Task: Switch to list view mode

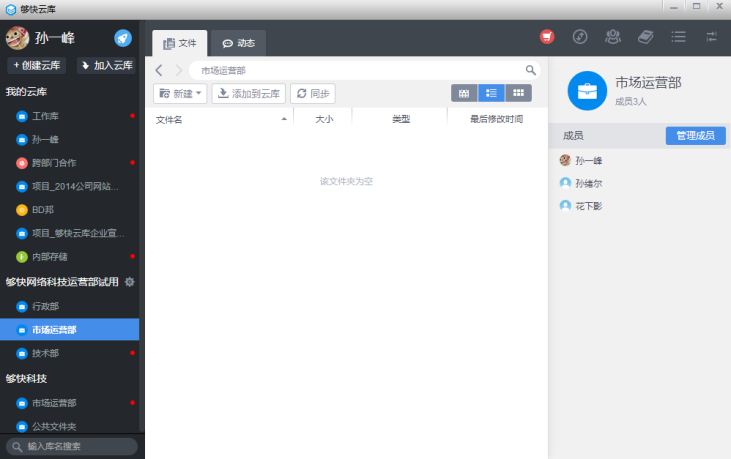Action: pos(491,93)
